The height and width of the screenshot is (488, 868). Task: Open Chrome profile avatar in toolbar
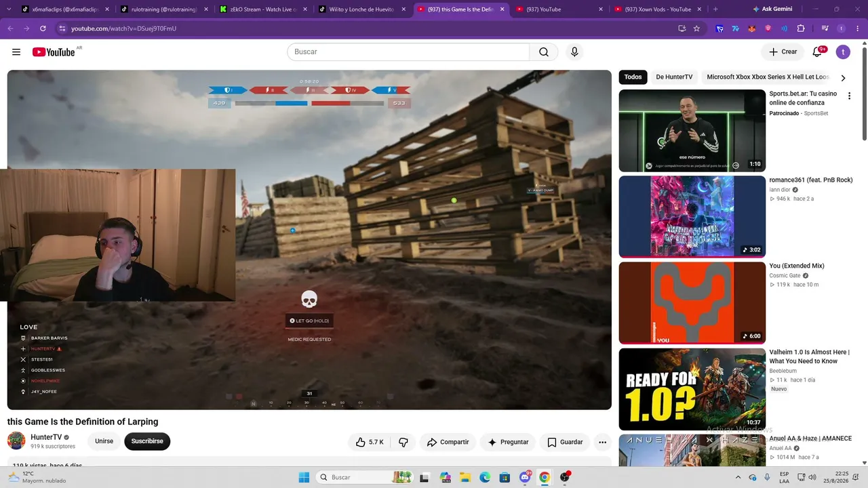(842, 28)
